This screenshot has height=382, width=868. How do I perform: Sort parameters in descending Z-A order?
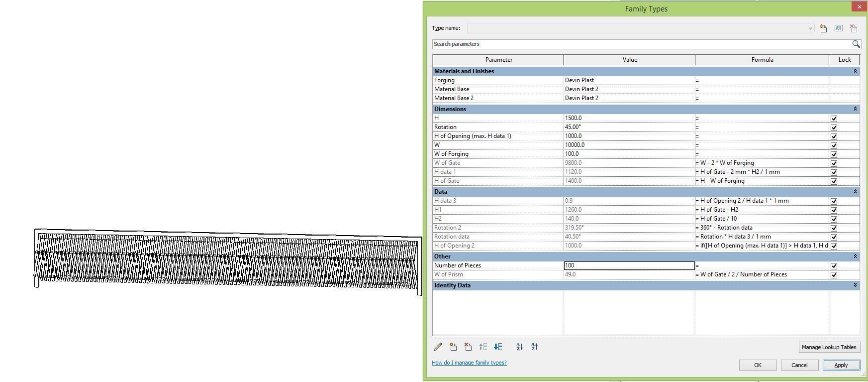[534, 347]
